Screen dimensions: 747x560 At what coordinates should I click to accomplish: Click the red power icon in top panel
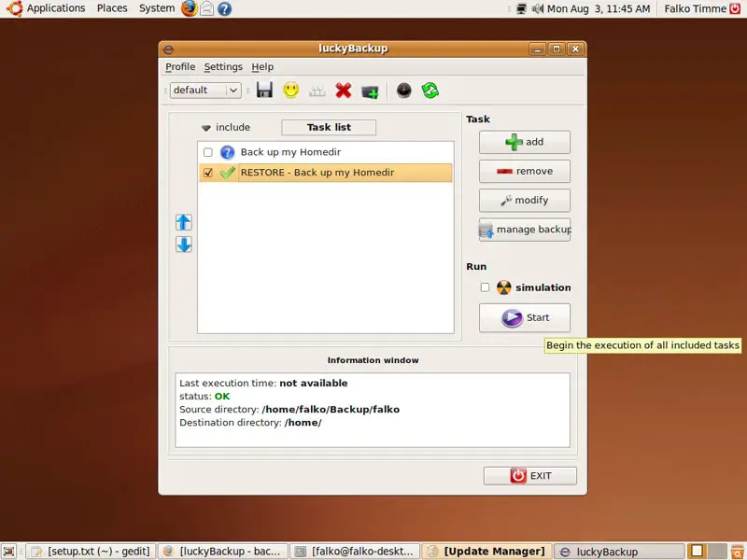coord(735,8)
